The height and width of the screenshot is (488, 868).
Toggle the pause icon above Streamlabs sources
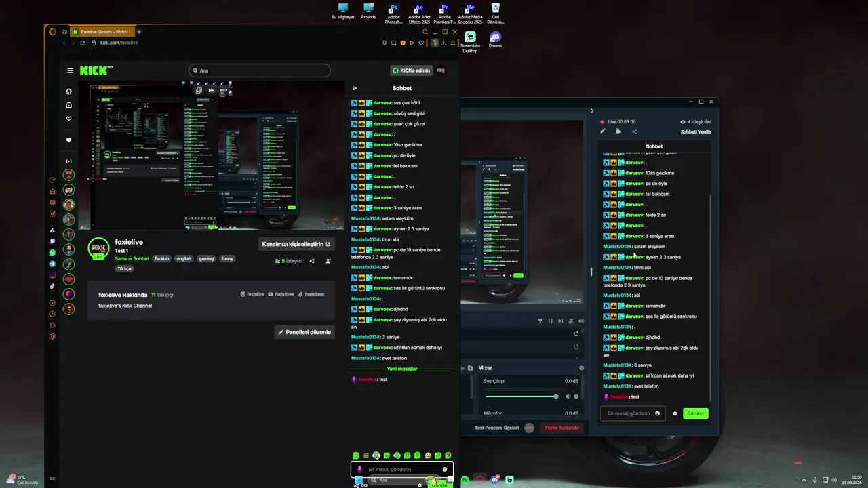pos(551,321)
